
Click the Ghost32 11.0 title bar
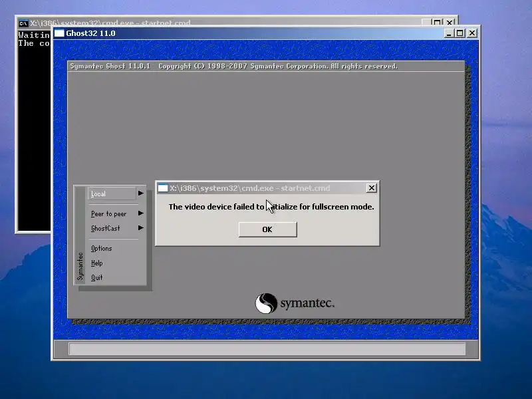[x=265, y=33]
